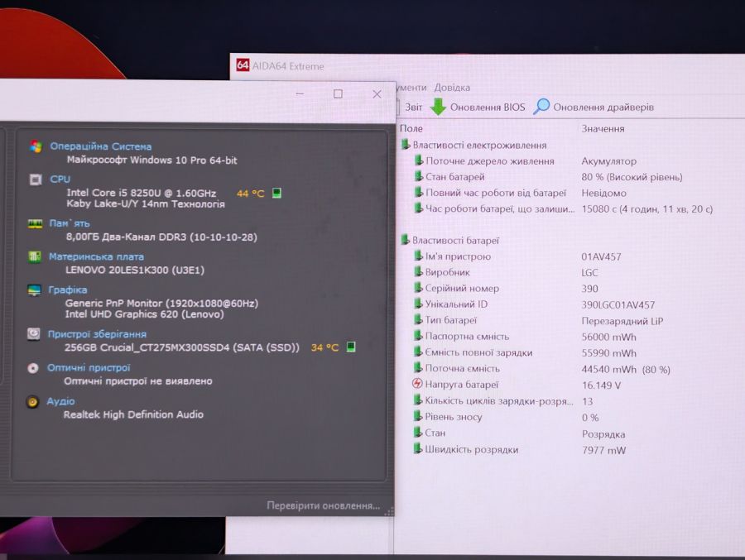Select unique ID value 390LGC01AV457
This screenshot has height=560, width=745.
click(618, 305)
